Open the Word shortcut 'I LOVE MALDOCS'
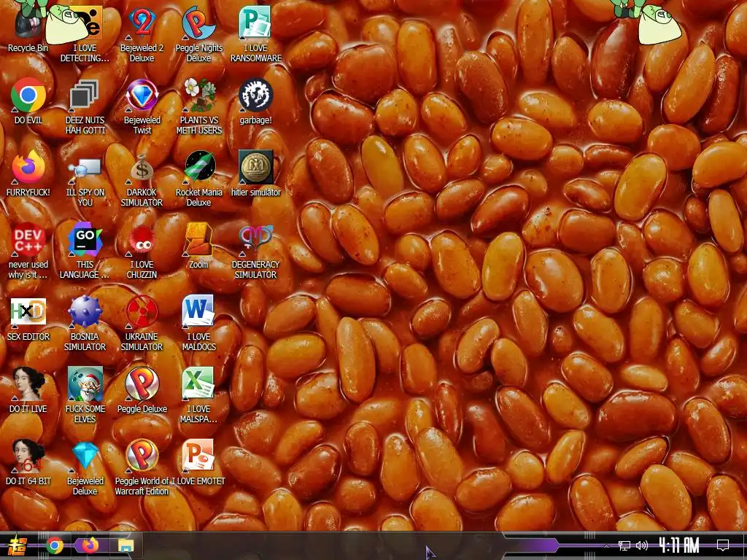Image resolution: width=747 pixels, height=560 pixels. [198, 322]
